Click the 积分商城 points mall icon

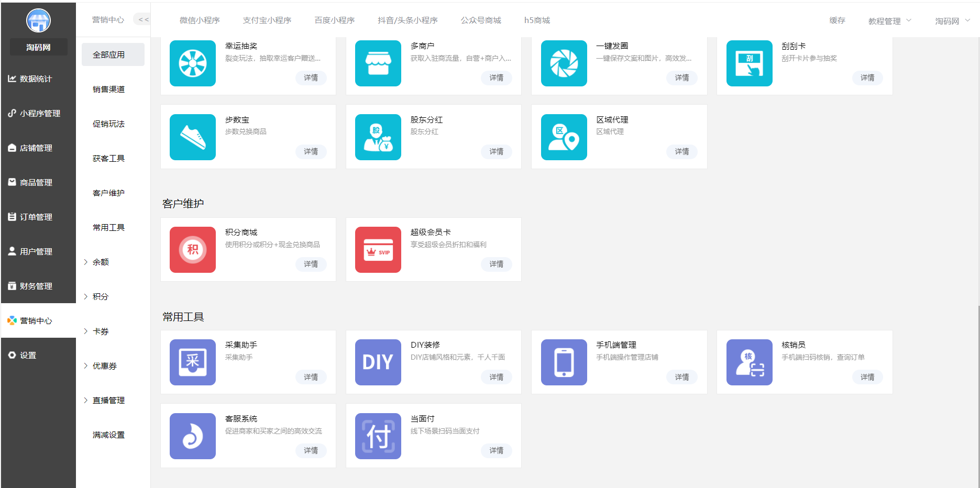click(192, 250)
